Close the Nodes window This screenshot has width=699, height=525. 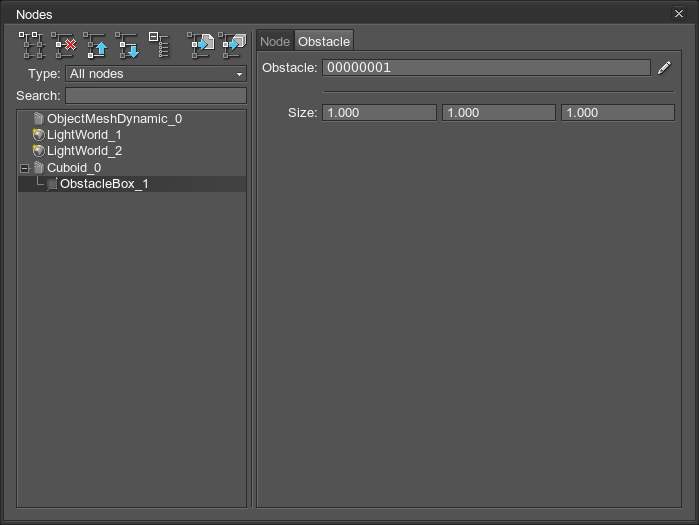pyautogui.click(x=680, y=14)
